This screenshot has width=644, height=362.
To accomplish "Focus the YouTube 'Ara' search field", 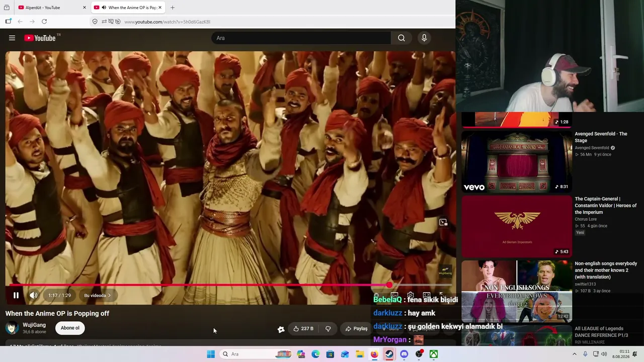I will (301, 38).
